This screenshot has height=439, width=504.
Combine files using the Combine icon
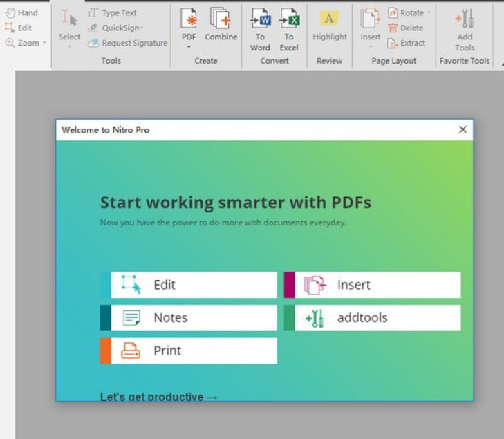(x=221, y=24)
